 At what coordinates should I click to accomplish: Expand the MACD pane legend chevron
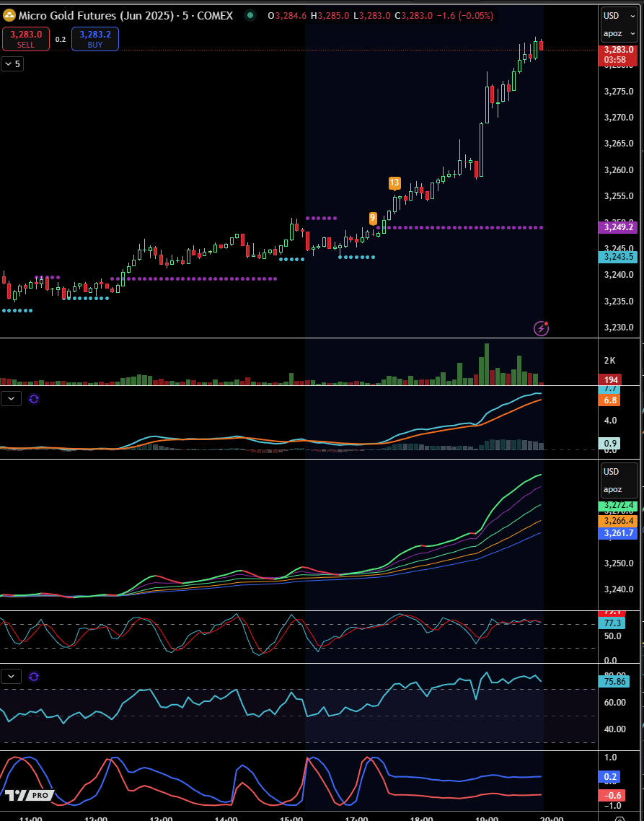click(x=12, y=398)
